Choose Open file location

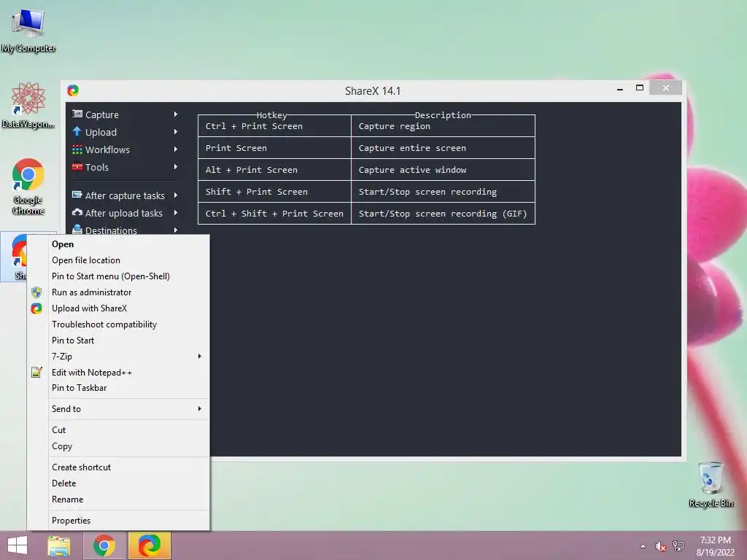click(118, 260)
